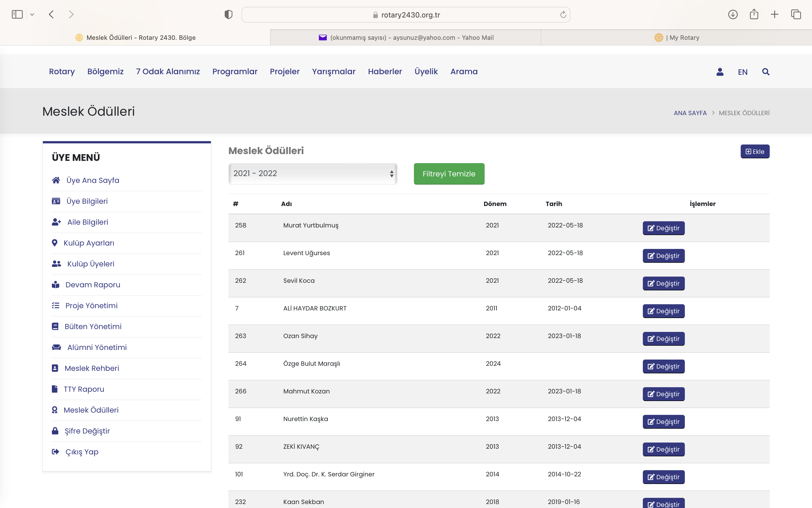Screen dimensions: 812x508
Task: Open the Safari share icon
Action: 754,14
